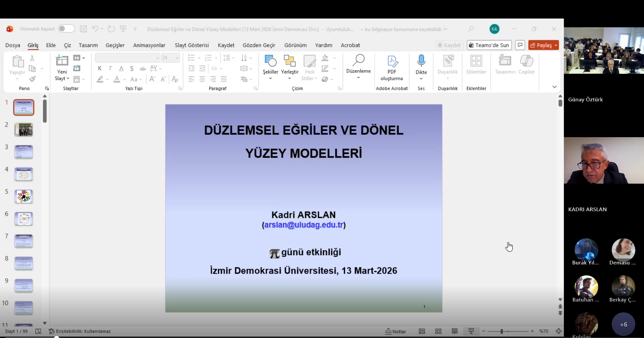Image resolution: width=644 pixels, height=338 pixels.
Task: Open the comments pane icon
Action: pyautogui.click(x=520, y=45)
